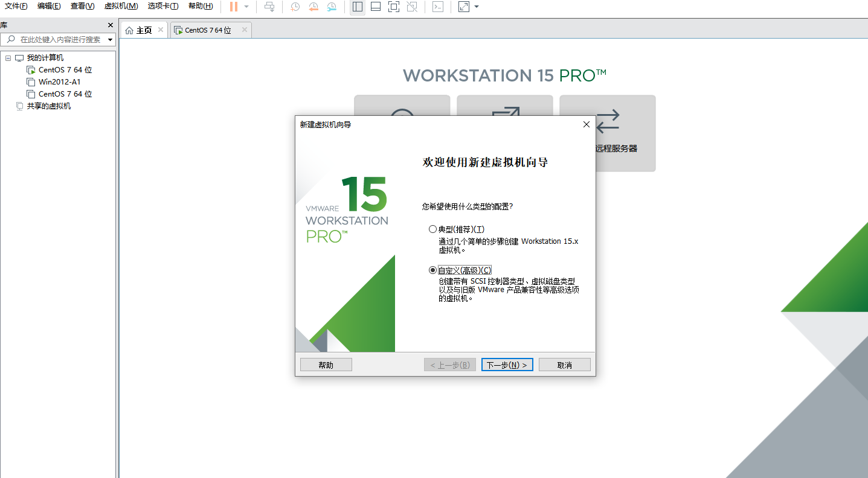Image resolution: width=868 pixels, height=478 pixels.
Task: Select the powered-off CentOS 7 64 位 entry
Action: [65, 94]
